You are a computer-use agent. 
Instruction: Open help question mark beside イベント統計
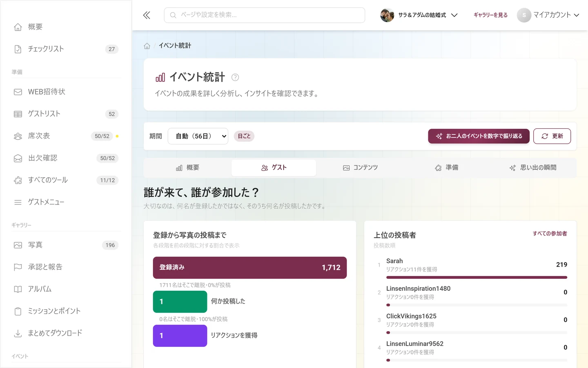pos(235,77)
